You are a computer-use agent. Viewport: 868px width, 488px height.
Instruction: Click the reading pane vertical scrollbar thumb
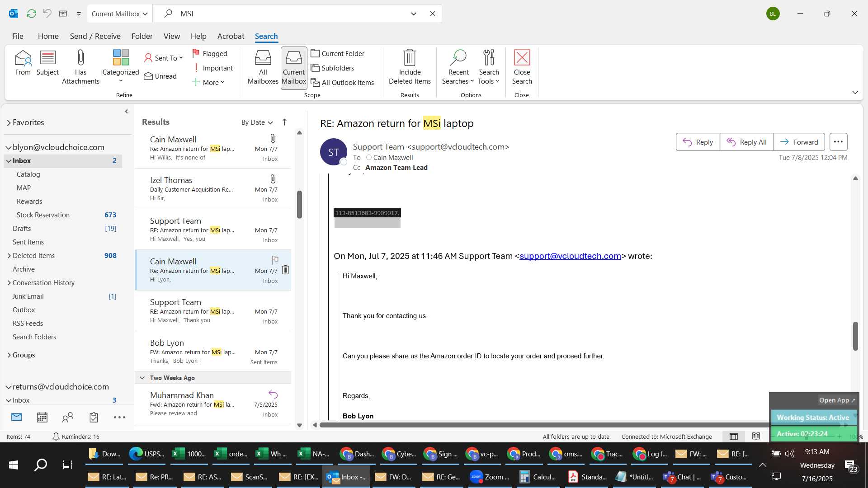(855, 336)
